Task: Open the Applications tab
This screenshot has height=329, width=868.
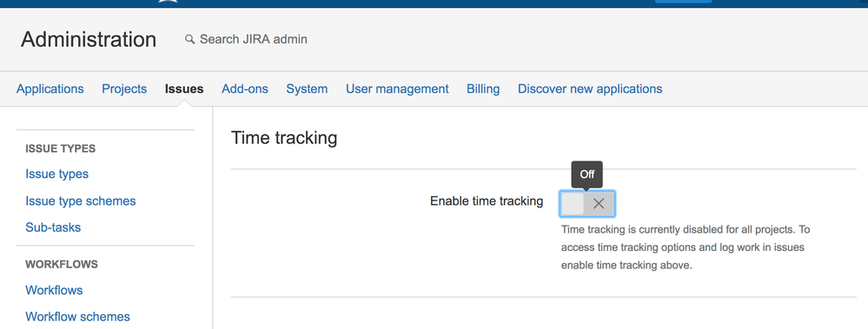Action: [50, 89]
